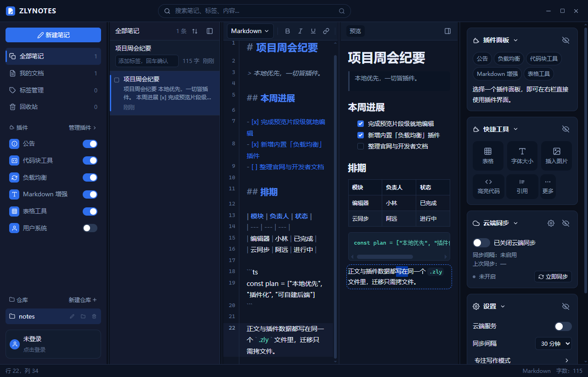588x377 pixels.
Task: Insert a link with the link icon
Action: coord(326,31)
